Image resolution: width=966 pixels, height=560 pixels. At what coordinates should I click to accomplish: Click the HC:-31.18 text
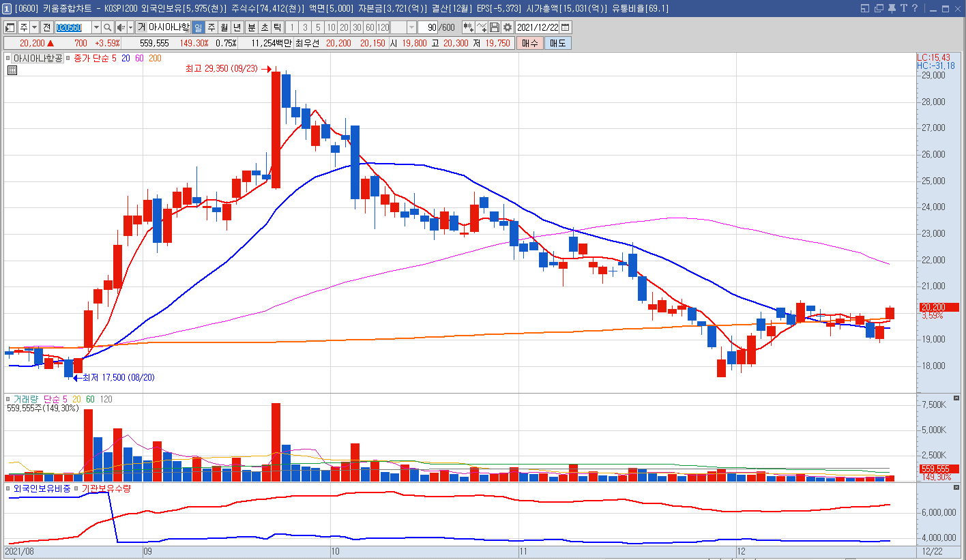935,65
